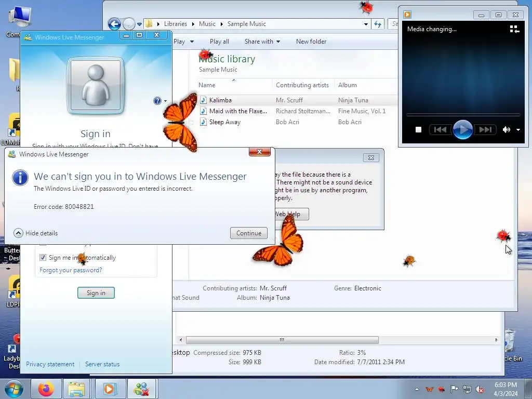Click Ninja Tuna in the Album column
This screenshot has width=532, height=399.
353,100
